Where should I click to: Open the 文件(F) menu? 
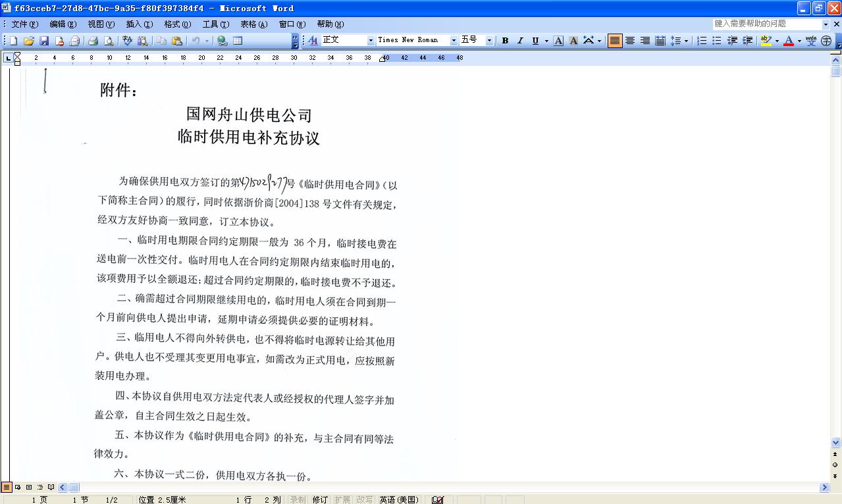[25, 24]
